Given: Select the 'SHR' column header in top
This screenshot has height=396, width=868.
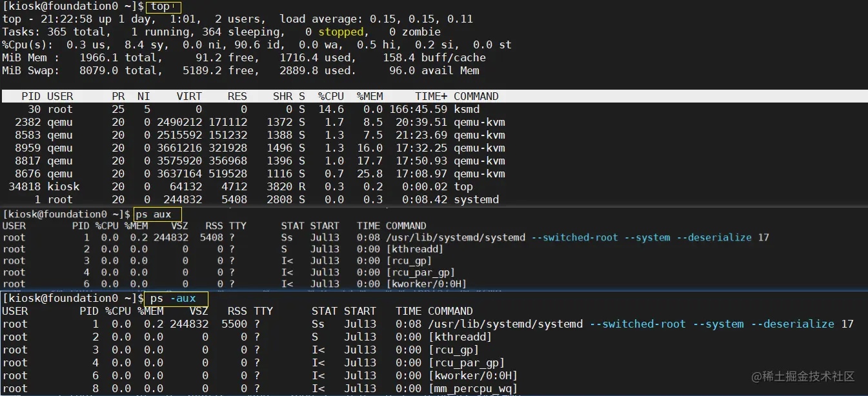Looking at the screenshot, I should tap(283, 96).
